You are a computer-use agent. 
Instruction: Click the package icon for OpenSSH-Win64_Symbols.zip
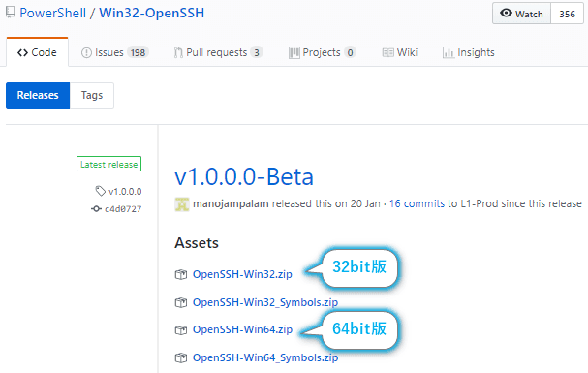(181, 358)
